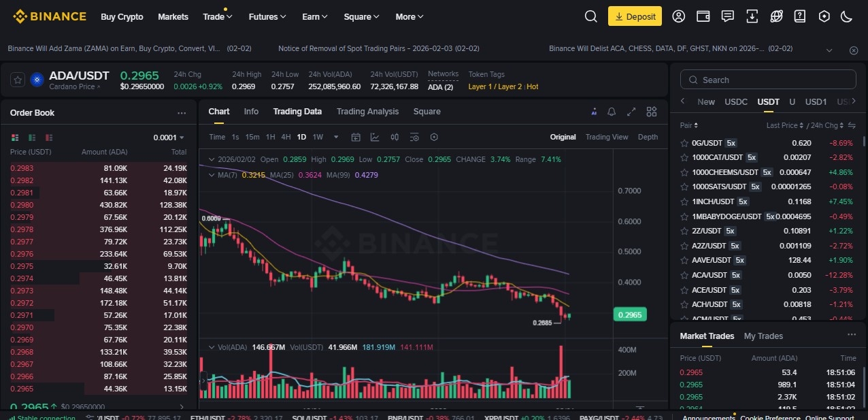Close the announcements banner
The height and width of the screenshot is (420, 868).
[x=854, y=50]
